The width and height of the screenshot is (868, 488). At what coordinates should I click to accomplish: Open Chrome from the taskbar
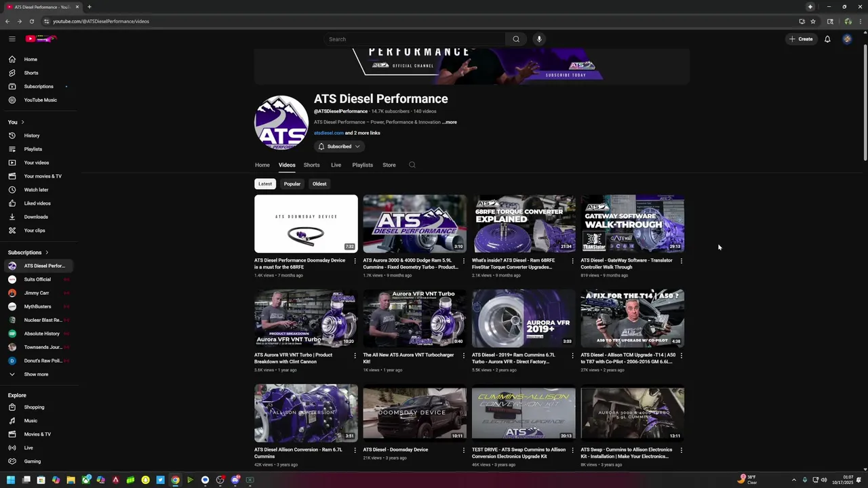(175, 480)
